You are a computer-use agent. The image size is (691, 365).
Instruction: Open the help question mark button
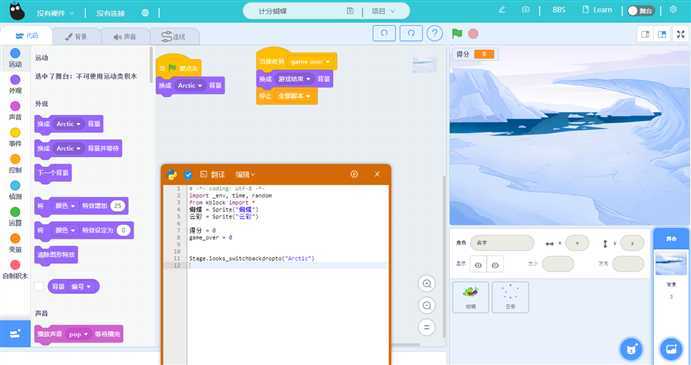coord(435,34)
